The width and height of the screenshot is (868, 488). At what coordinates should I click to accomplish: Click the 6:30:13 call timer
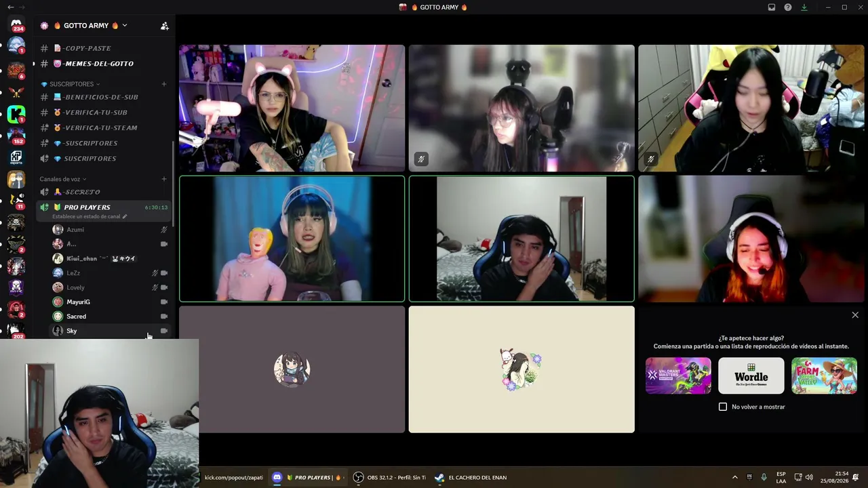click(156, 207)
